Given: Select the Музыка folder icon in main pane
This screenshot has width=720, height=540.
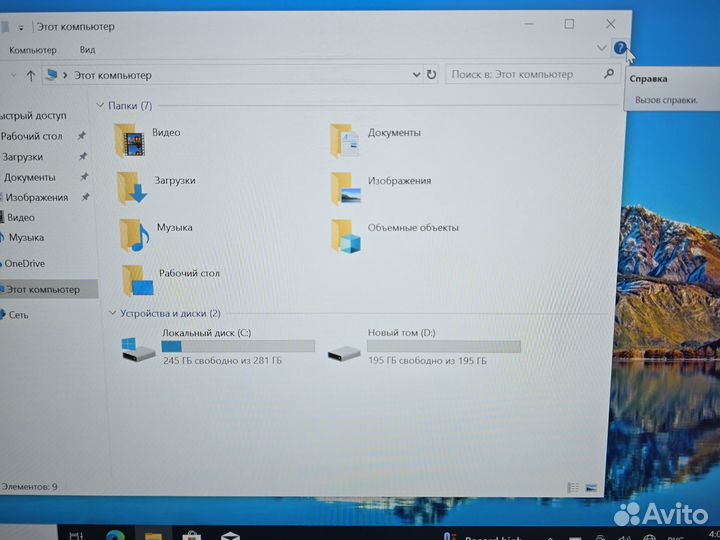Looking at the screenshot, I should tap(135, 235).
